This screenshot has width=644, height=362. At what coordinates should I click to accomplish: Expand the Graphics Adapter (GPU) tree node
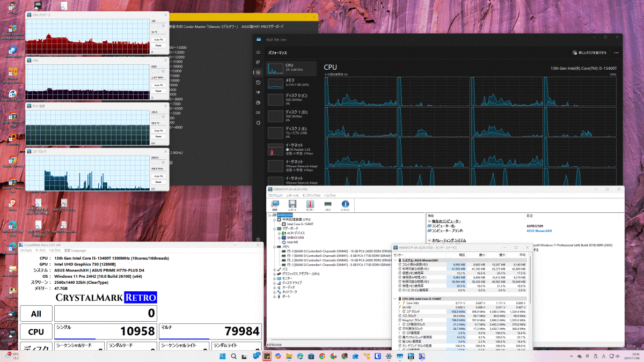pyautogui.click(x=274, y=274)
